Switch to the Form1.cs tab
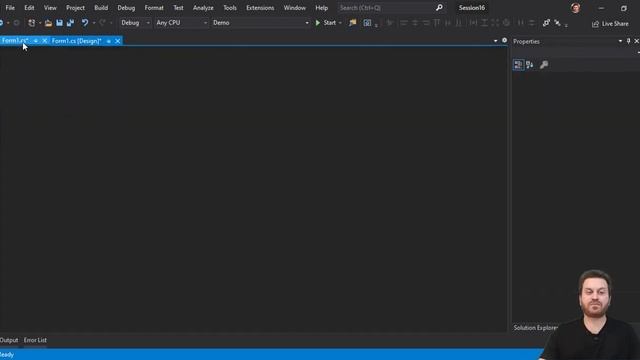640x360 pixels. coord(15,40)
